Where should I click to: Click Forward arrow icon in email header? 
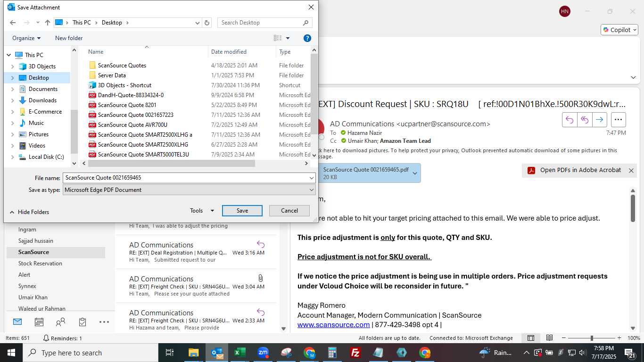pos(599,120)
